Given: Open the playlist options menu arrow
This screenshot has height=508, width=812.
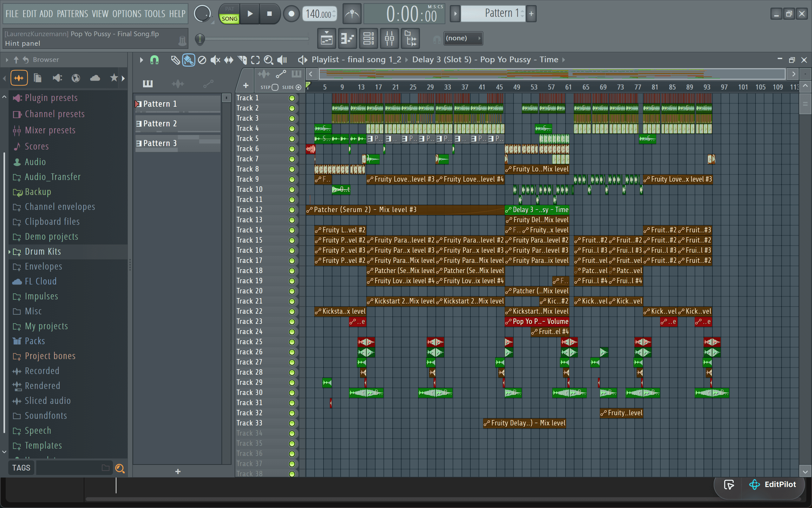Looking at the screenshot, I should click(x=141, y=60).
